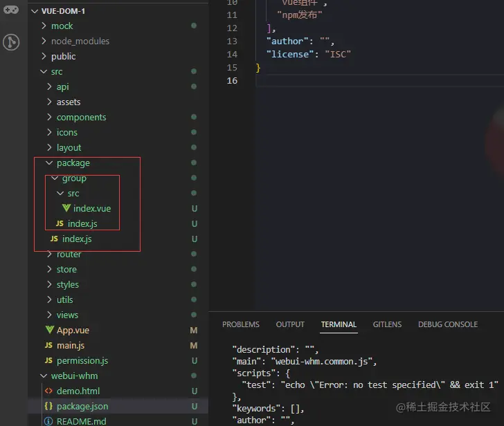Open the Vue icon of index.vue
The height and width of the screenshot is (426, 504).
(x=66, y=208)
